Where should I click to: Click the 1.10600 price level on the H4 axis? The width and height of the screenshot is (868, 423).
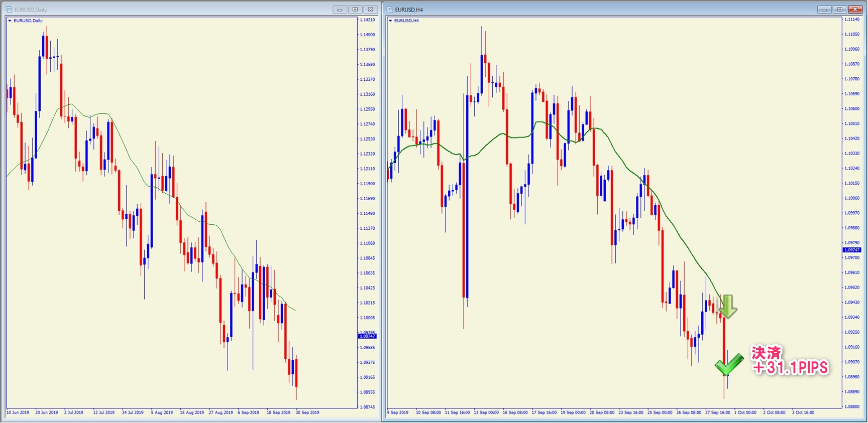coord(852,108)
